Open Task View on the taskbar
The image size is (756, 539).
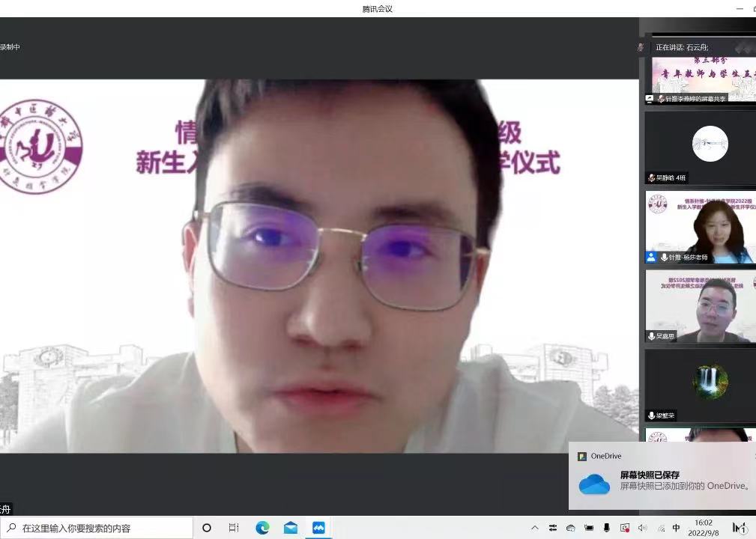point(234,528)
